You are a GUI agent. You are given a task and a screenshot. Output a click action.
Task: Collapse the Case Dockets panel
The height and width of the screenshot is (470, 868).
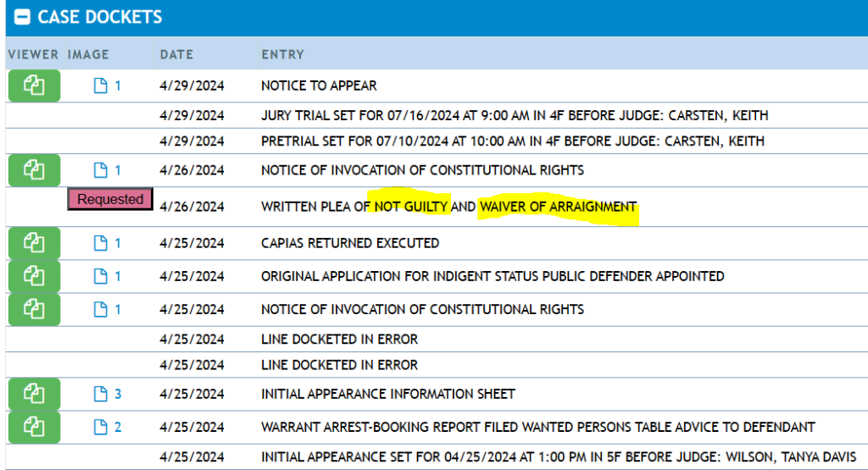click(23, 18)
